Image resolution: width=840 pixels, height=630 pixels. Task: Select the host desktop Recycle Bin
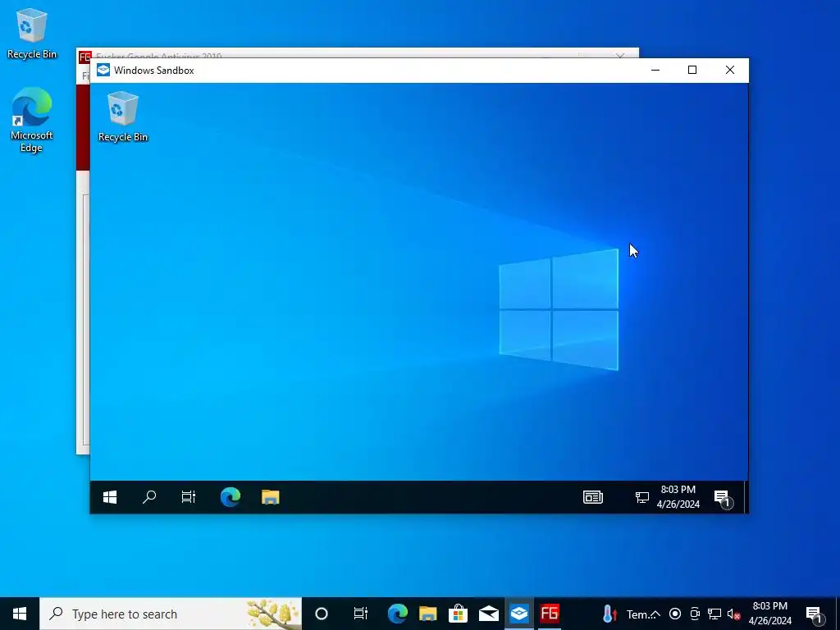(x=32, y=33)
